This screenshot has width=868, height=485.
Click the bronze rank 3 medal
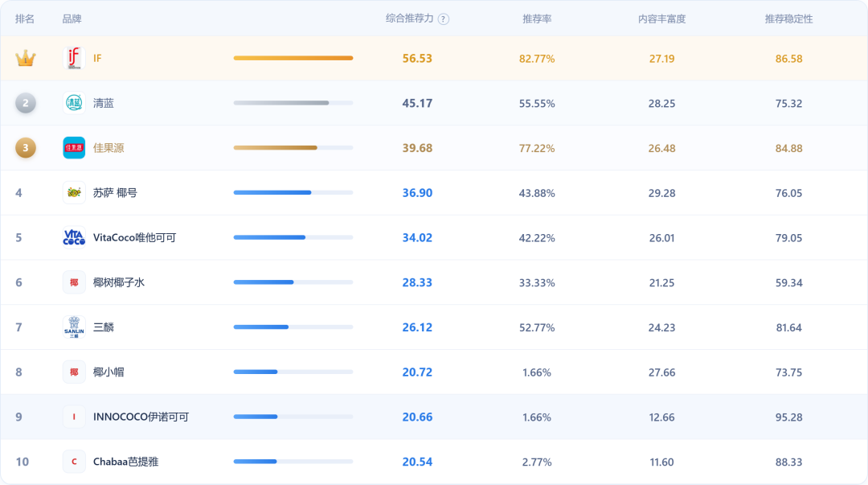tap(26, 148)
